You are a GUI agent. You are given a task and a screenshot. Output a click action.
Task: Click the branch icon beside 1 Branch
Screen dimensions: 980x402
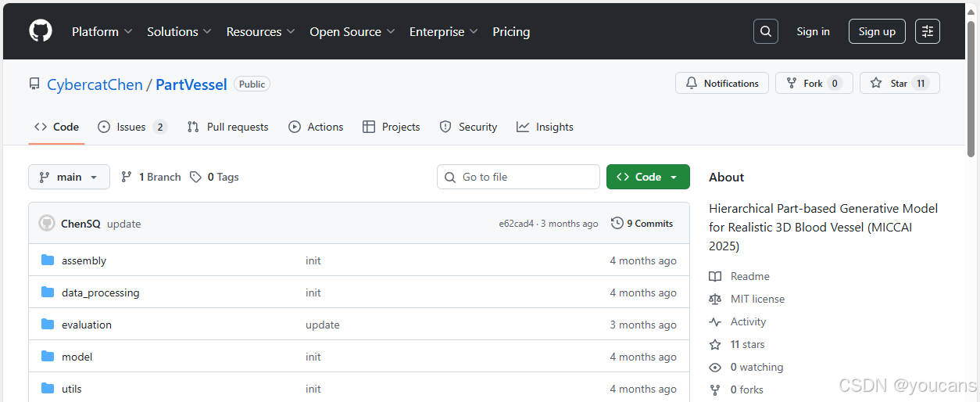click(127, 177)
